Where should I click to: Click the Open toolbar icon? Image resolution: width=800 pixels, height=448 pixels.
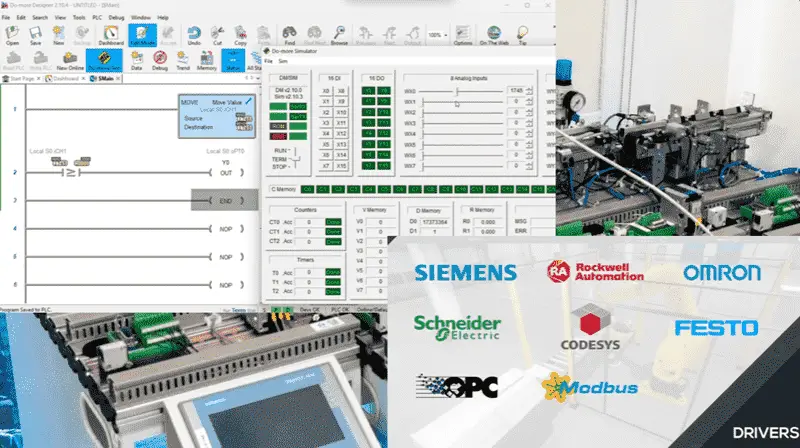pyautogui.click(x=12, y=35)
